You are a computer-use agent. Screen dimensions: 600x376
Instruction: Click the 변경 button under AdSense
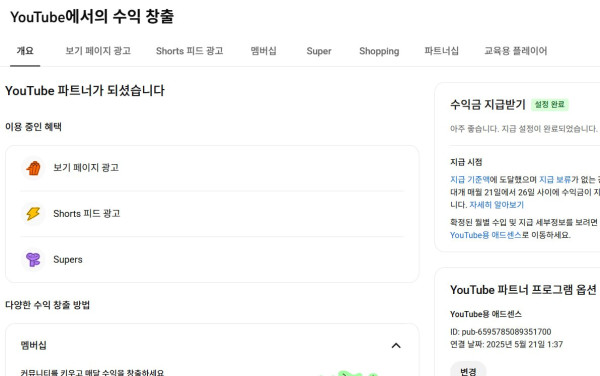[x=468, y=371]
